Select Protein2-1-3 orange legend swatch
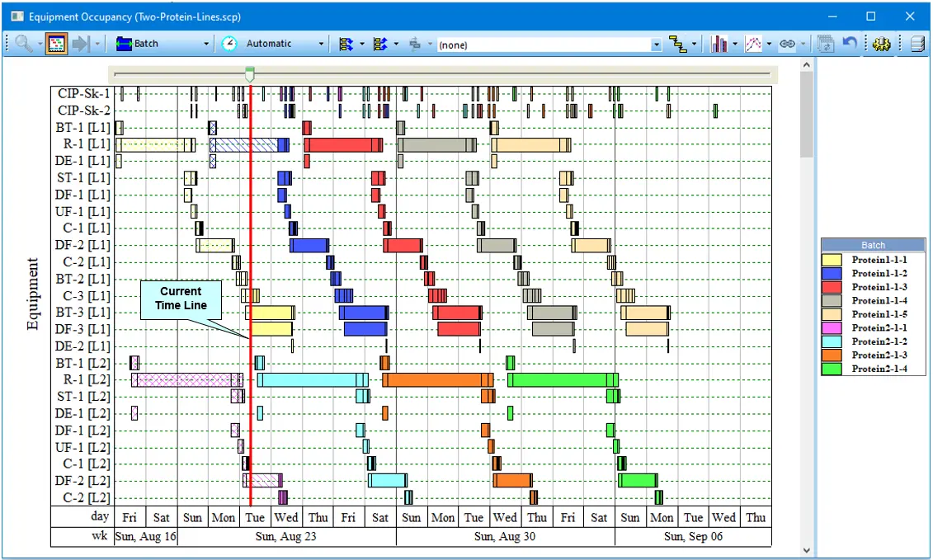Viewport: 933px width, 560px height. coord(832,355)
